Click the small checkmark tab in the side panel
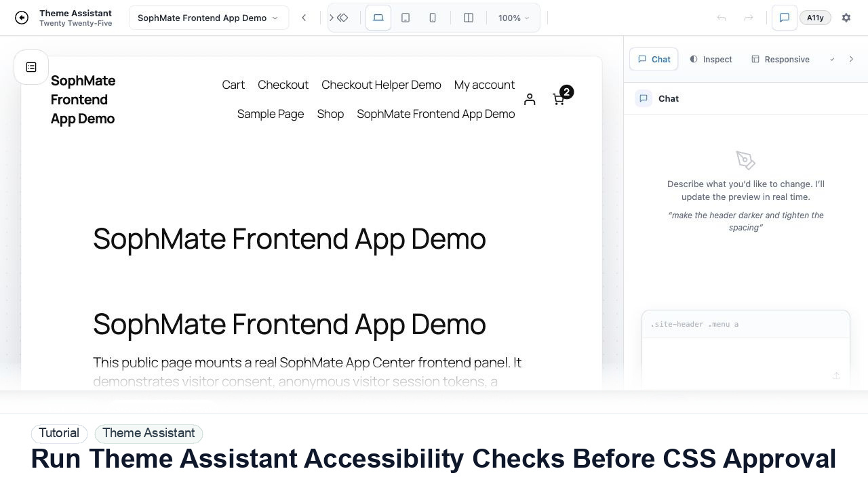The width and height of the screenshot is (868, 488). (832, 60)
